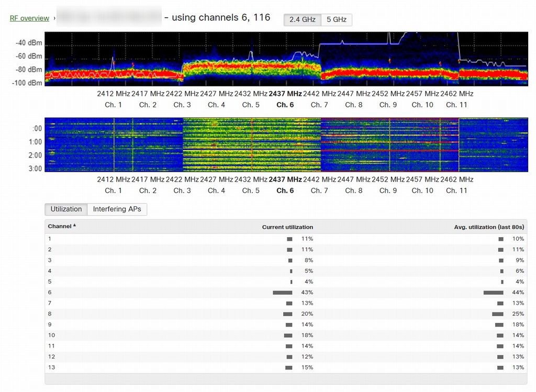Viewport: 536px width, 392px height.
Task: Click Ch. 3 label under the spectrum graph
Action: pyautogui.click(x=182, y=105)
